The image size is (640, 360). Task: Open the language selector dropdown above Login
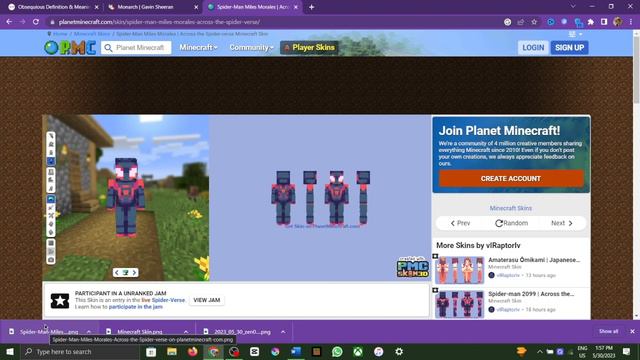click(x=575, y=34)
